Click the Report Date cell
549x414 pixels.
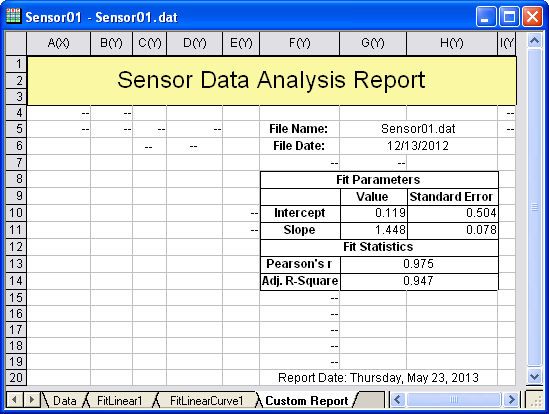[x=378, y=378]
